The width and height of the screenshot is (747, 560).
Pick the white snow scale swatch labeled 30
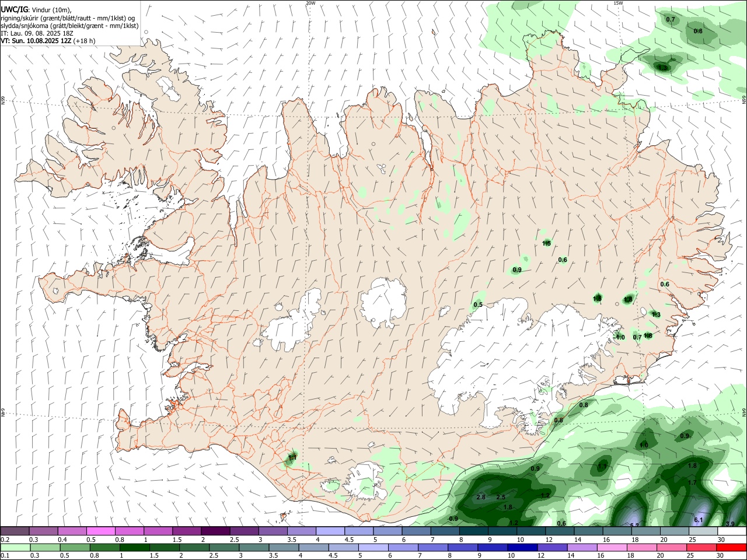[732, 531]
